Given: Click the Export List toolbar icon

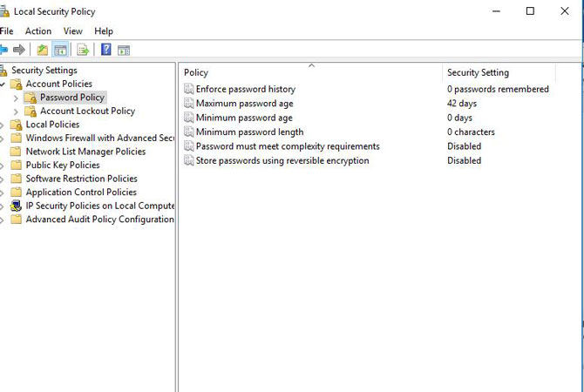Looking at the screenshot, I should click(x=83, y=50).
